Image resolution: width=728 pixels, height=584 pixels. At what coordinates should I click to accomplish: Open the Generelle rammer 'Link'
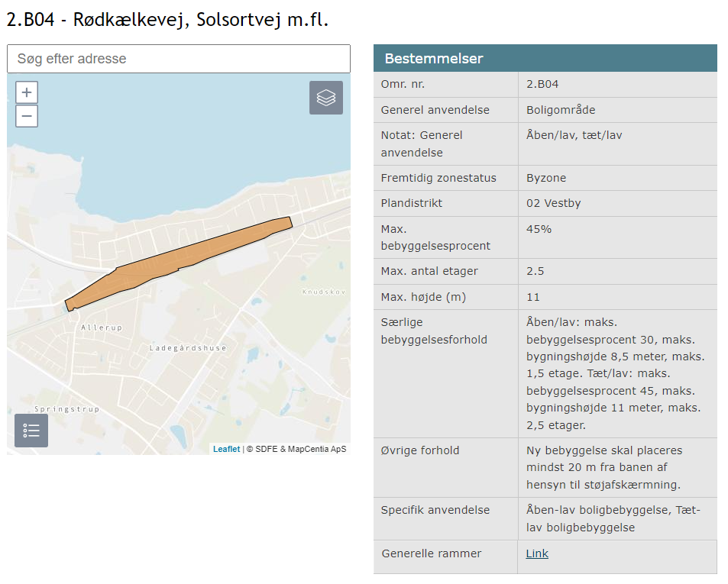[537, 553]
